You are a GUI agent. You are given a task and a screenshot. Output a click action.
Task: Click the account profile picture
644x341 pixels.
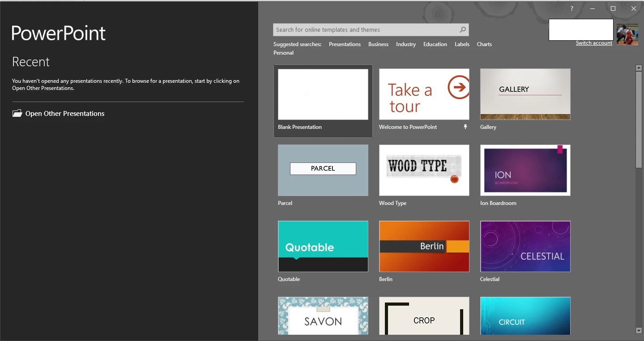tap(627, 34)
